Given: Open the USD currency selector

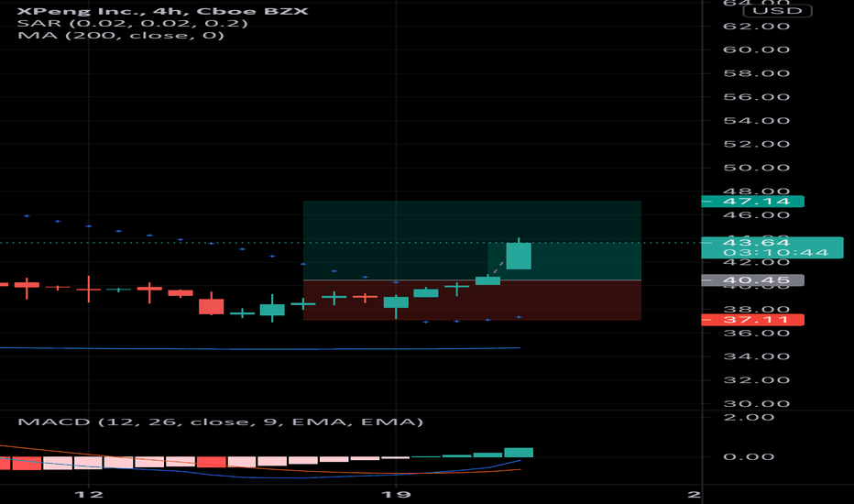Looking at the screenshot, I should pyautogui.click(x=777, y=11).
